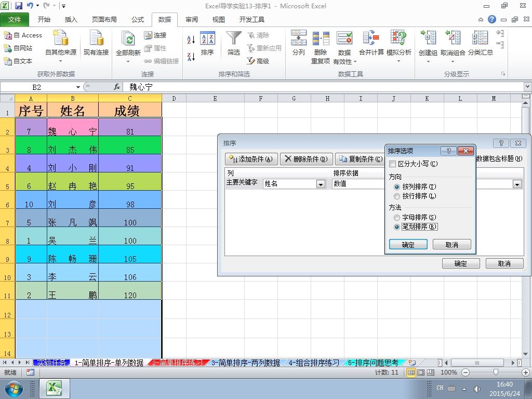Select stroke sort (笔划排序) method
The height and width of the screenshot is (399, 532).
click(396, 227)
